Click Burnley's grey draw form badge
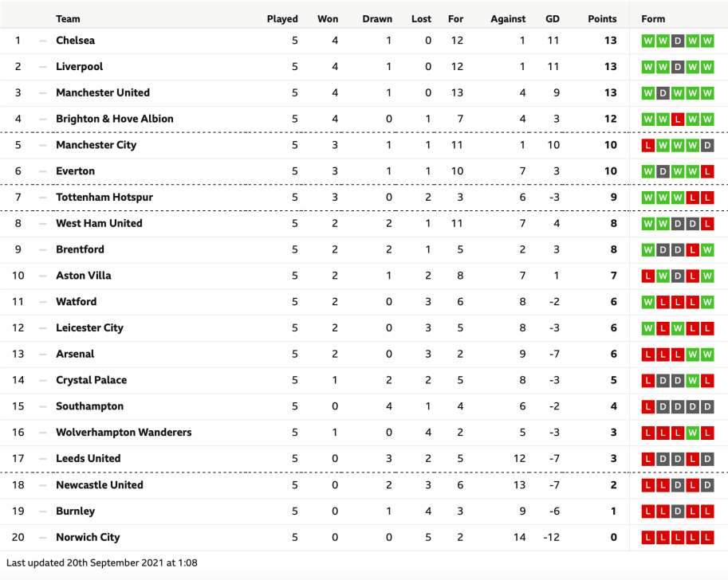 [x=678, y=511]
